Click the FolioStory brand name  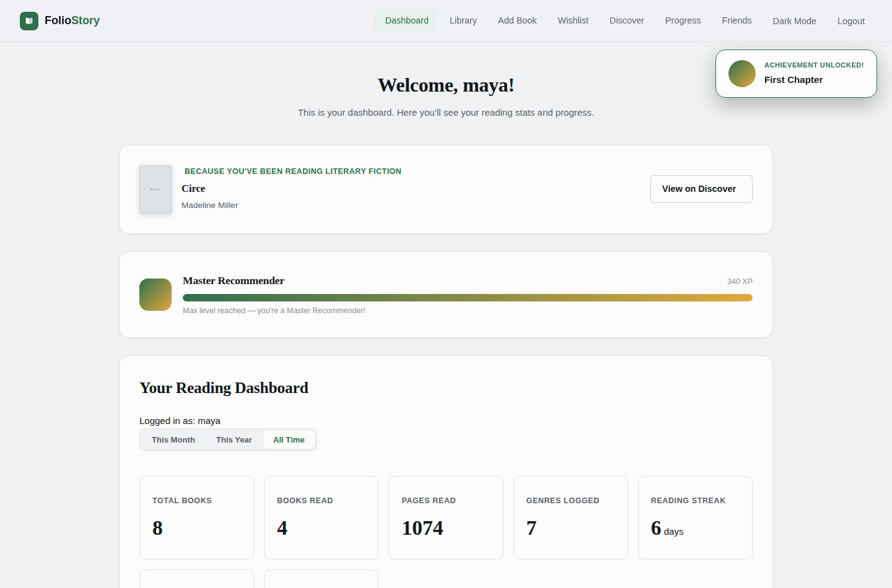[72, 20]
